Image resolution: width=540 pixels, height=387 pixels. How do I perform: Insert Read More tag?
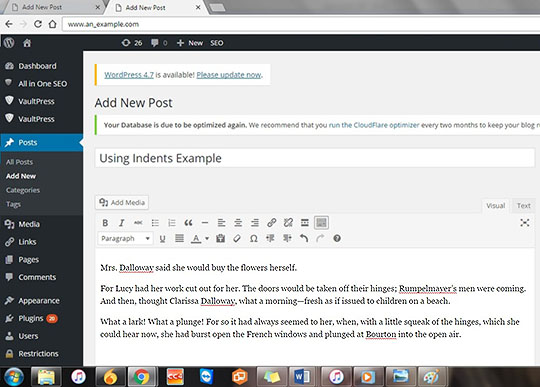304,223
